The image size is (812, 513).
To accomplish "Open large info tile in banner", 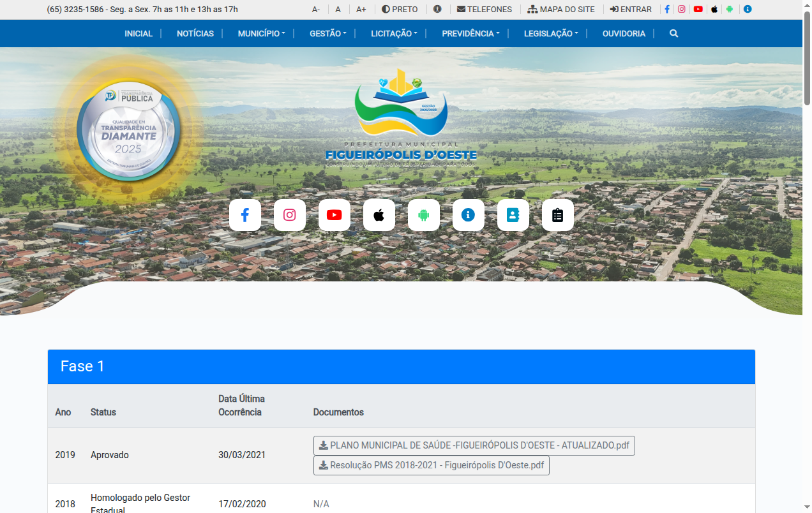I will [x=469, y=215].
